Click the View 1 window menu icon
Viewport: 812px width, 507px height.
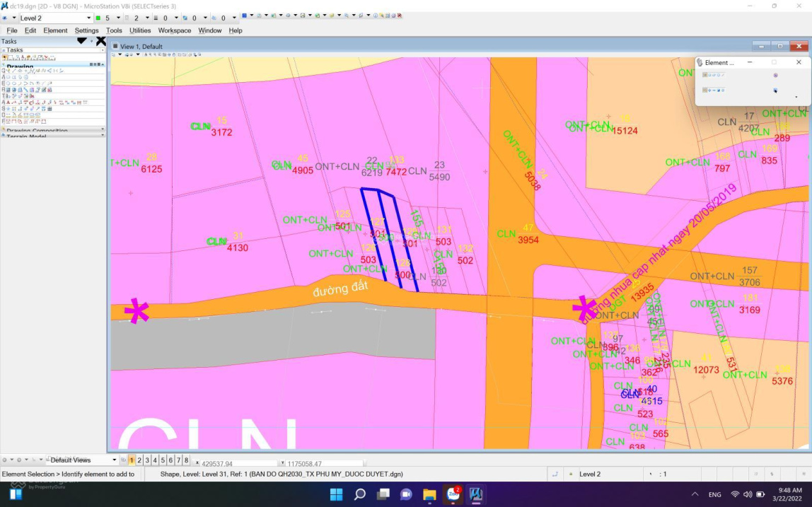coord(115,46)
